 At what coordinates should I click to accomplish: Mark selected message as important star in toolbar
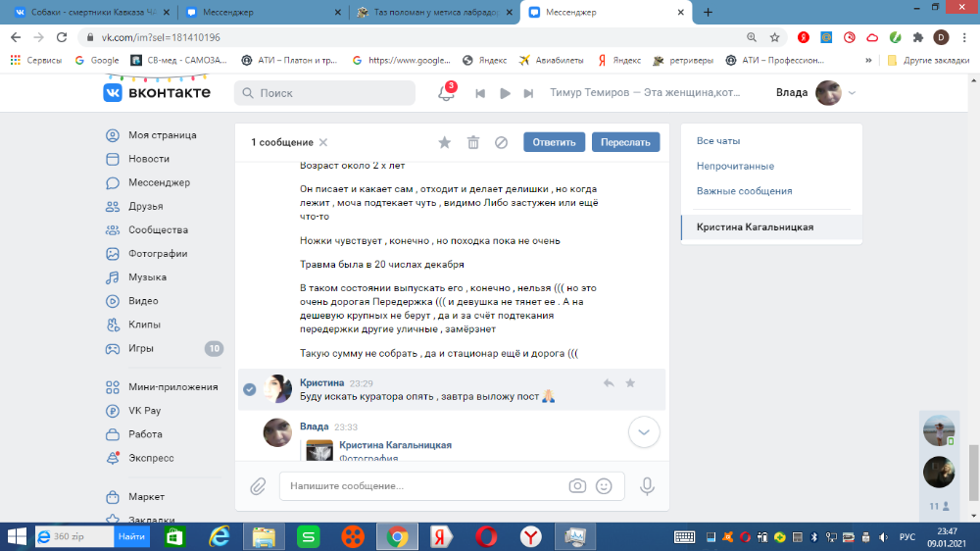(x=444, y=142)
